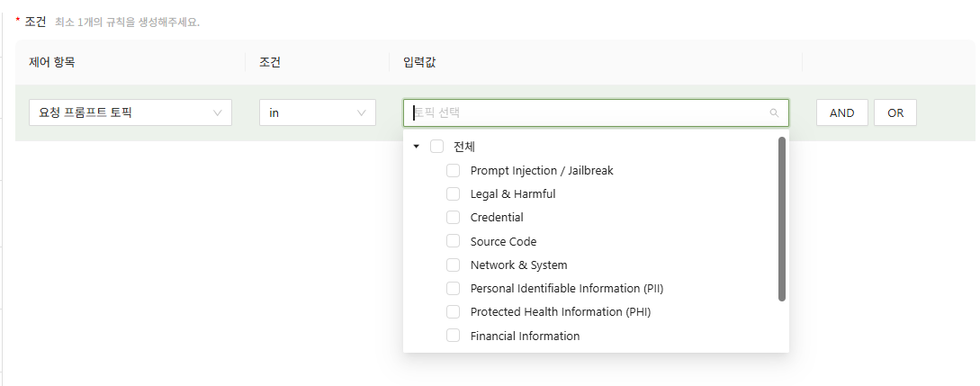This screenshot has height=386, width=980.
Task: Tick the Legal & Harmful checkbox
Action: click(x=454, y=193)
